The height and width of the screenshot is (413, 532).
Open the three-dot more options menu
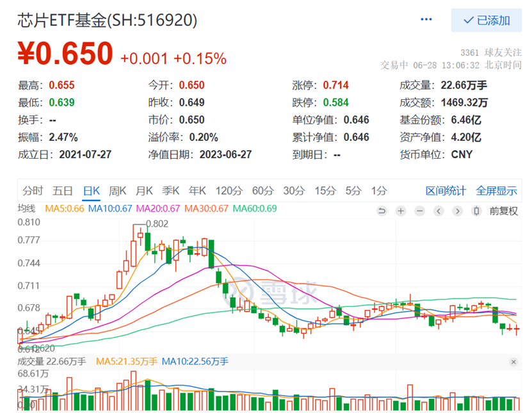point(426,19)
